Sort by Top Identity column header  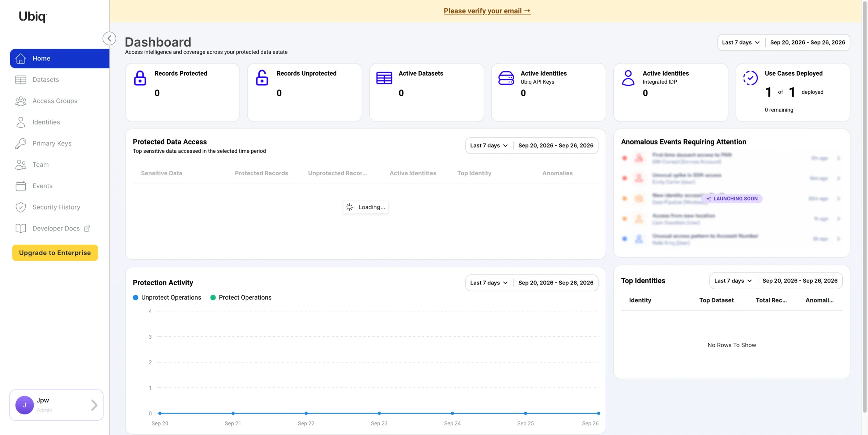474,173
